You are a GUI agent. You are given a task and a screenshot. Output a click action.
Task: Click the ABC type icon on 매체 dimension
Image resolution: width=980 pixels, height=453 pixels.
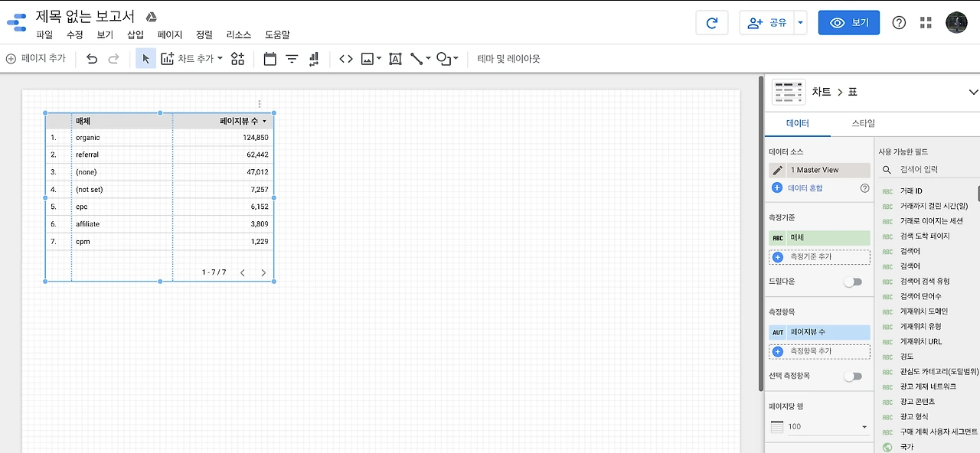pyautogui.click(x=778, y=238)
